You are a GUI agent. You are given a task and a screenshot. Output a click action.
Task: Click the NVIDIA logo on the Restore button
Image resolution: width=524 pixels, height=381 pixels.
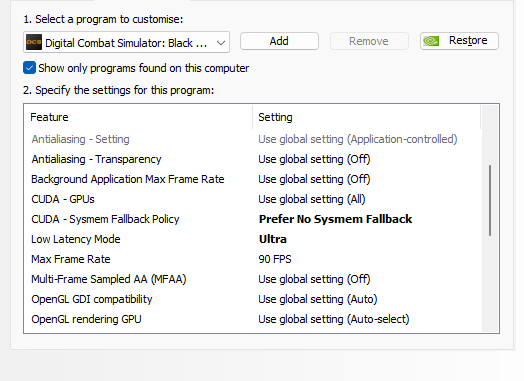(431, 41)
